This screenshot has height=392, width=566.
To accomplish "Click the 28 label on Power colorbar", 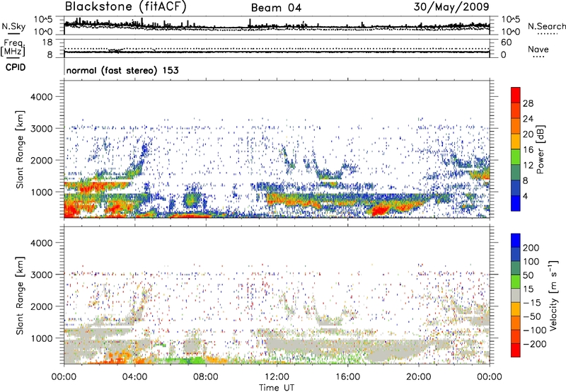I will click(x=528, y=103).
